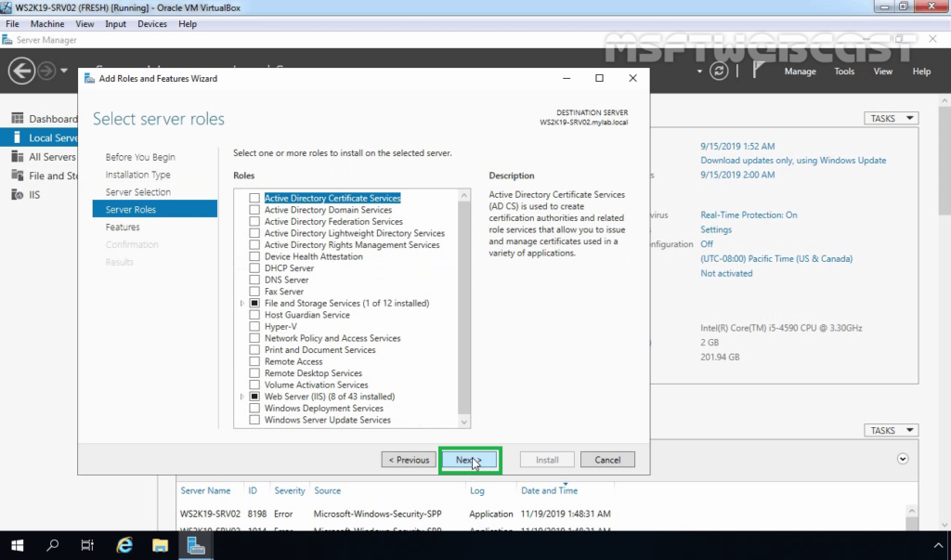Image resolution: width=951 pixels, height=560 pixels.
Task: Click the Server Manager taskbar icon
Action: (196, 545)
